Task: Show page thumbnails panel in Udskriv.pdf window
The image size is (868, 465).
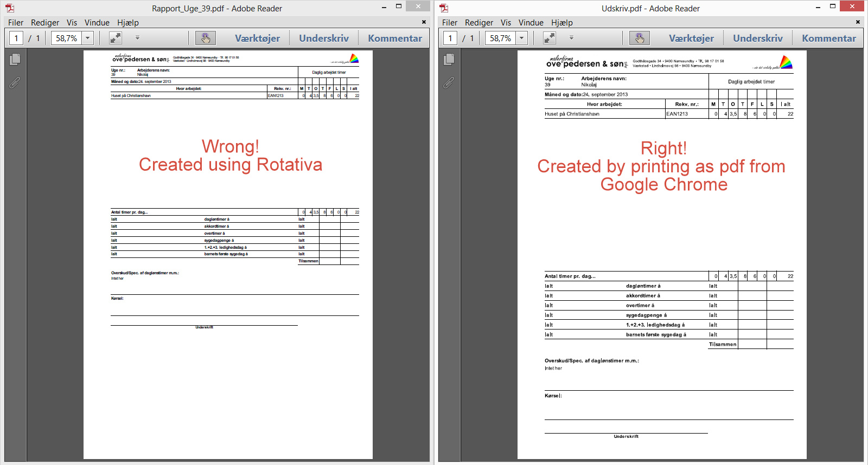Action: pos(449,59)
